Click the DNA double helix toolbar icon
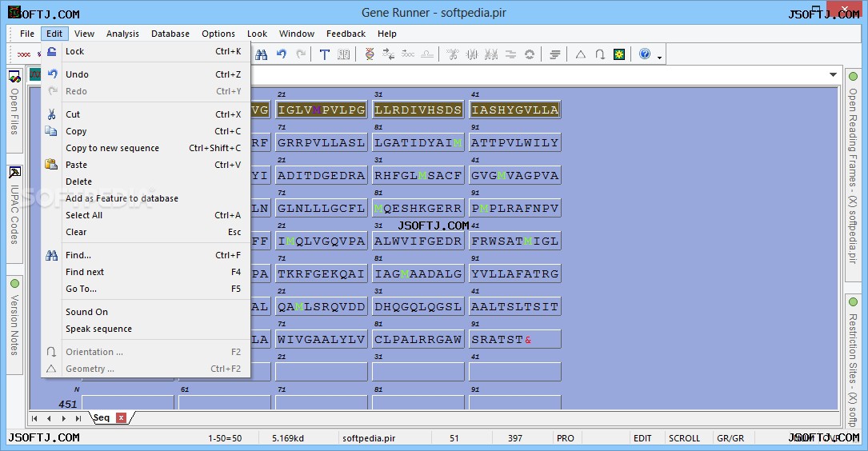 370,54
